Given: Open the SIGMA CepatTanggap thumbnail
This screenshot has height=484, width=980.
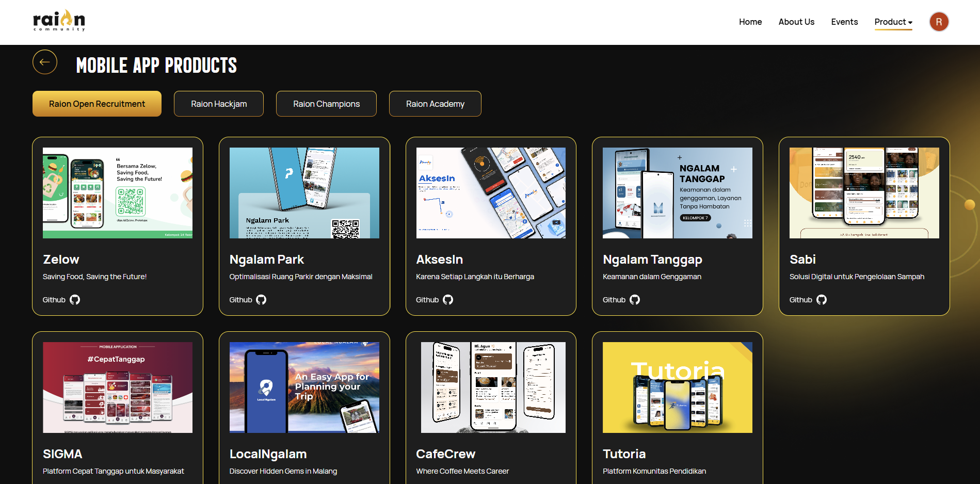Looking at the screenshot, I should [118, 388].
